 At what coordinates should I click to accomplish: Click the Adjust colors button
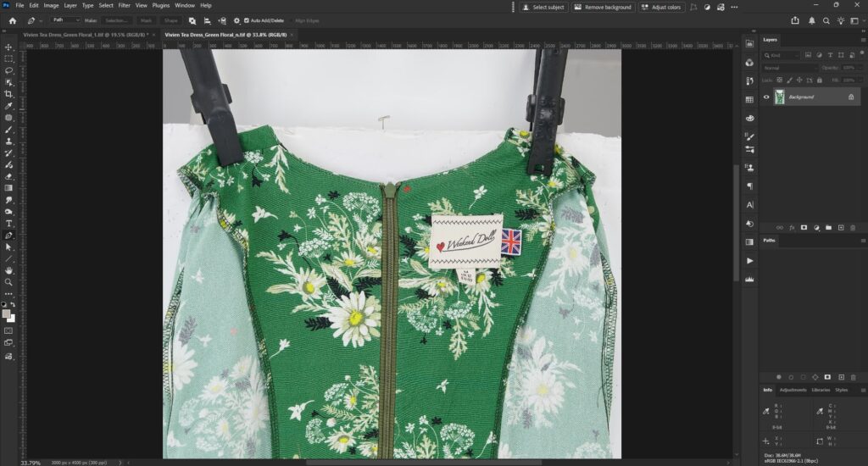click(661, 7)
